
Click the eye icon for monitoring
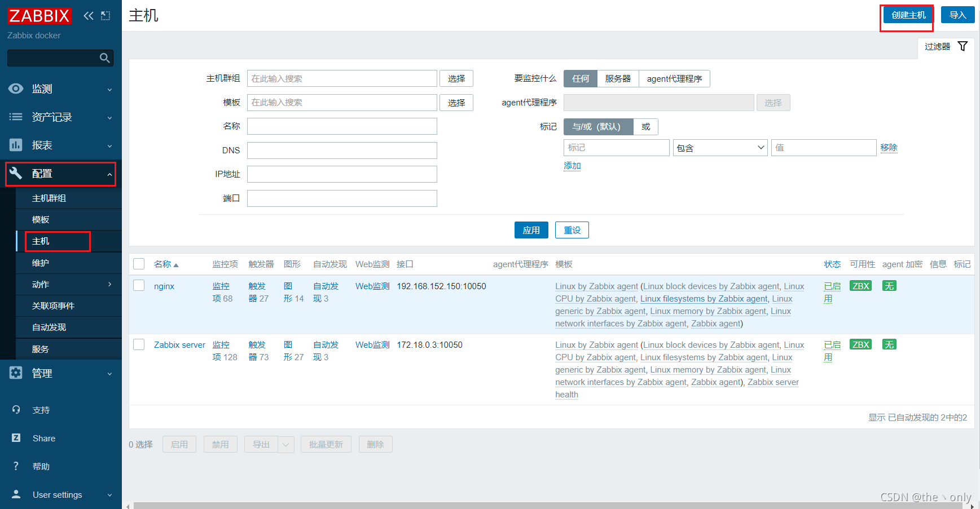coord(16,88)
